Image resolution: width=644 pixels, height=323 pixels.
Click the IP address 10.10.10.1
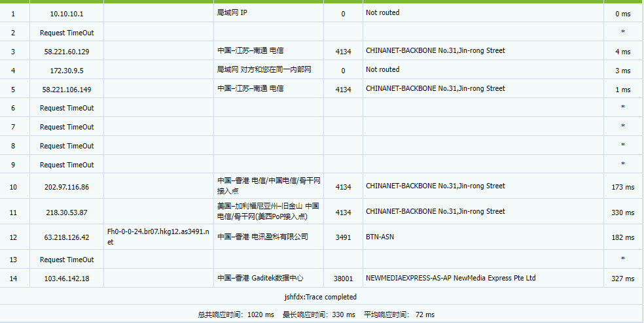[x=66, y=13]
